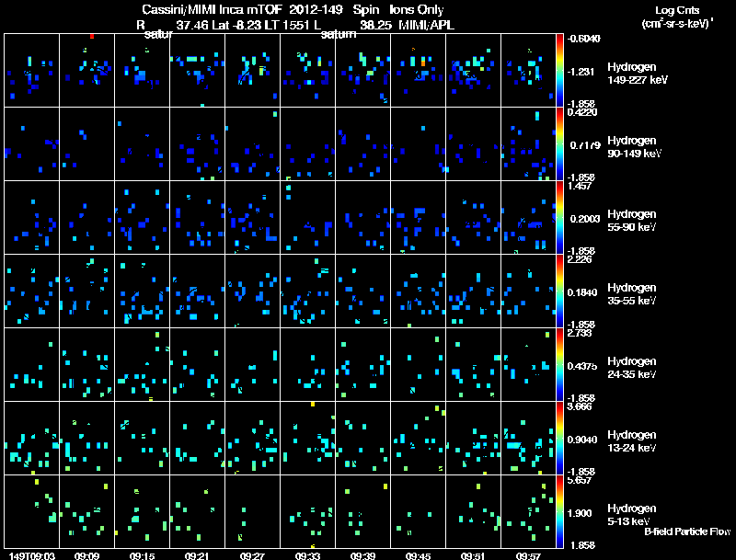The width and height of the screenshot is (736, 560).
Task: Click the '0.4375' colorbar value
Action: [582, 366]
